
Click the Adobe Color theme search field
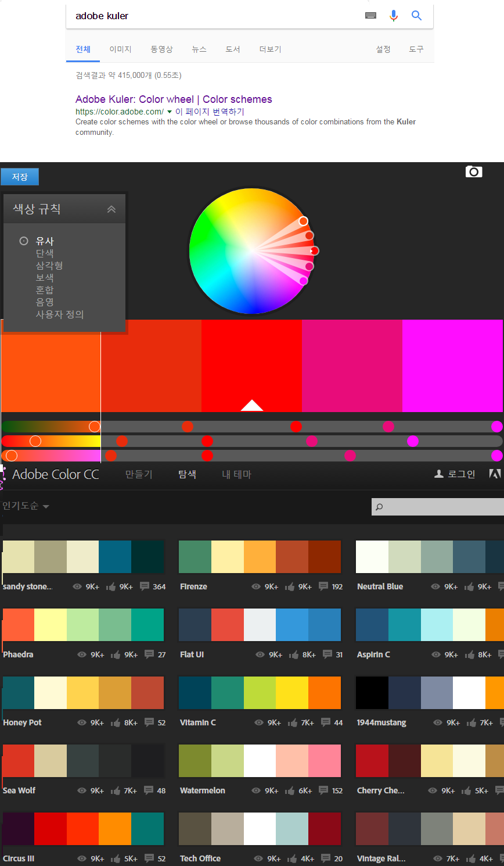(x=438, y=507)
